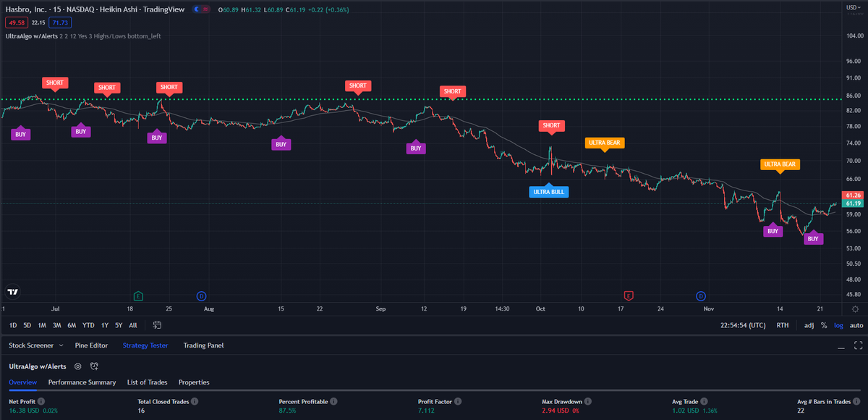This screenshot has height=420, width=868.
Task: Switch to Pine Editor tab
Action: (x=91, y=345)
